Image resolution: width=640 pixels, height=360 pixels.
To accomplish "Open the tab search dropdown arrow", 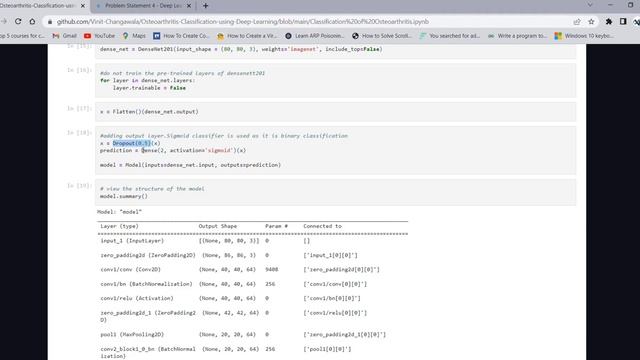I will tap(590, 5).
